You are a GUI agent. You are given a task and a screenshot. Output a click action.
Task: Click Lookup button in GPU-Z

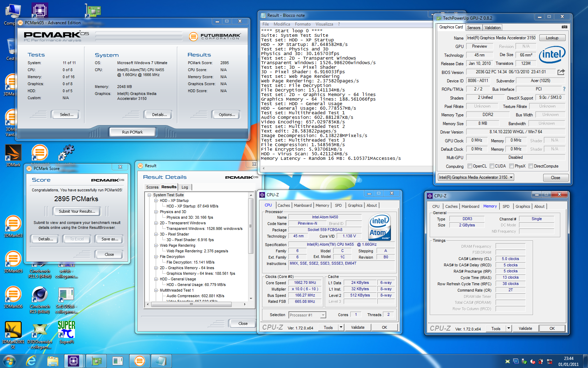[x=552, y=38]
